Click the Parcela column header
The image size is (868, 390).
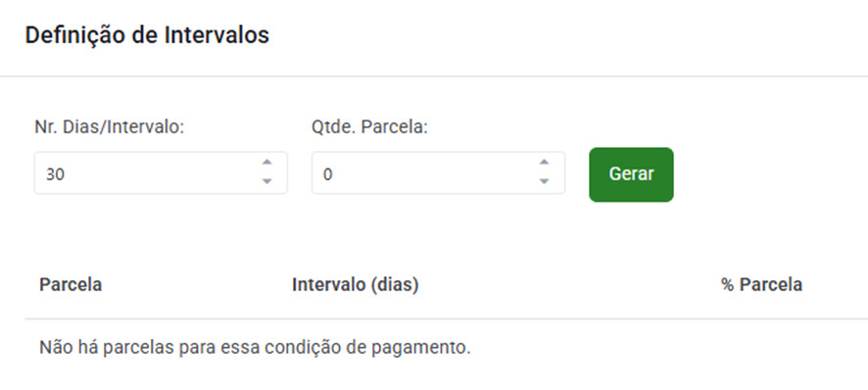pyautogui.click(x=71, y=285)
